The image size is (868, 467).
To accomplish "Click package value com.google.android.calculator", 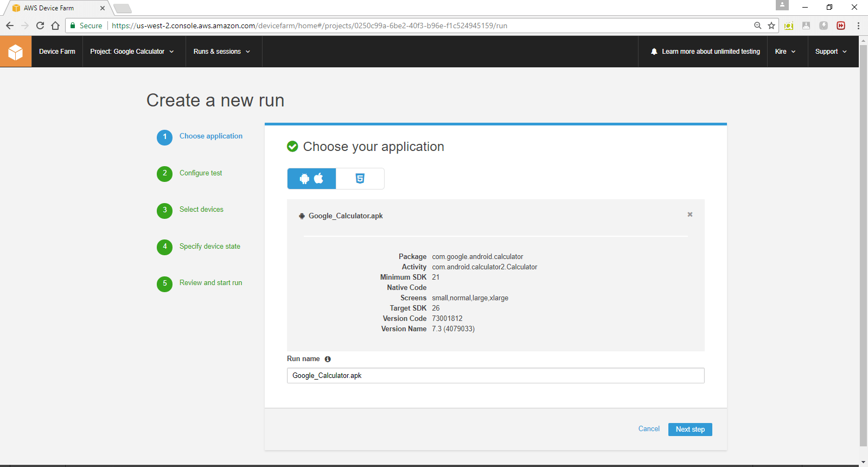I will (477, 257).
